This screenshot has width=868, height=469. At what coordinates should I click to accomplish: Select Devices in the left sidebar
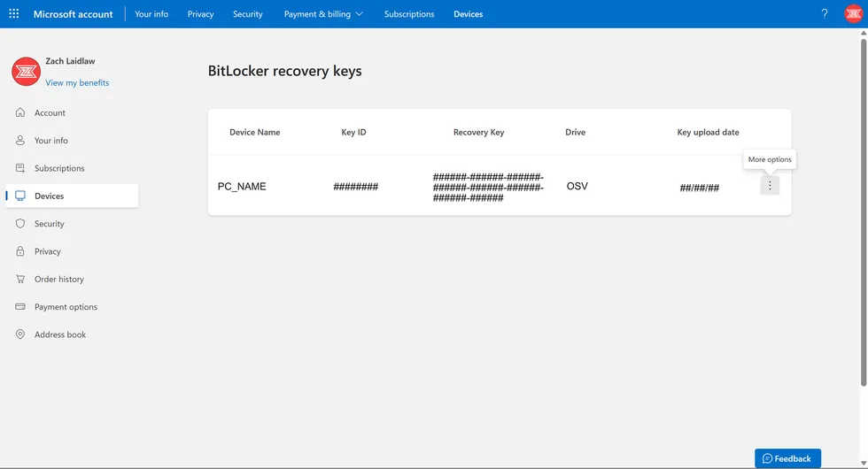point(50,196)
